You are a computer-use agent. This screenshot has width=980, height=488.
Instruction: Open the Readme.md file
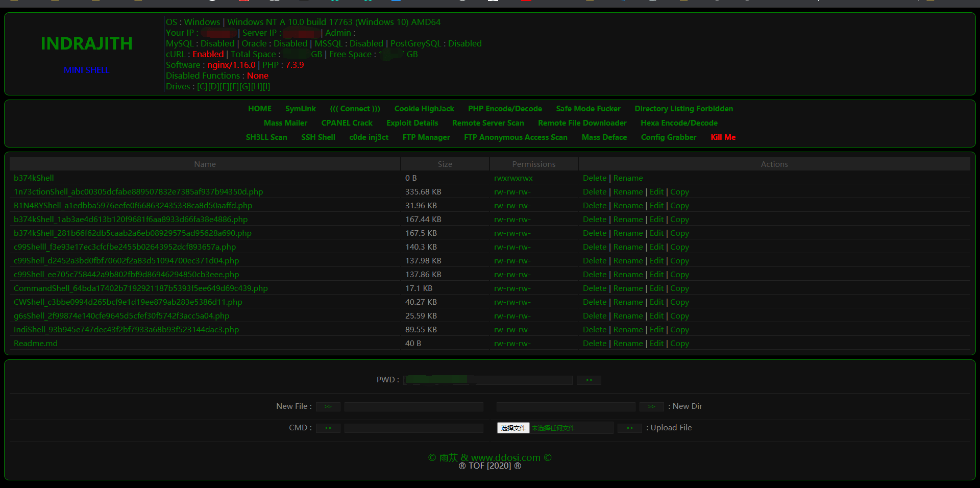coord(36,344)
